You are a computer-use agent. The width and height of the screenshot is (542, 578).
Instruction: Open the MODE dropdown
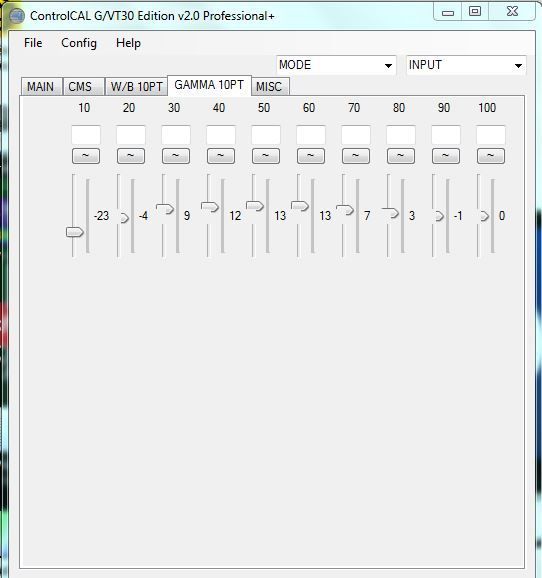tap(336, 65)
